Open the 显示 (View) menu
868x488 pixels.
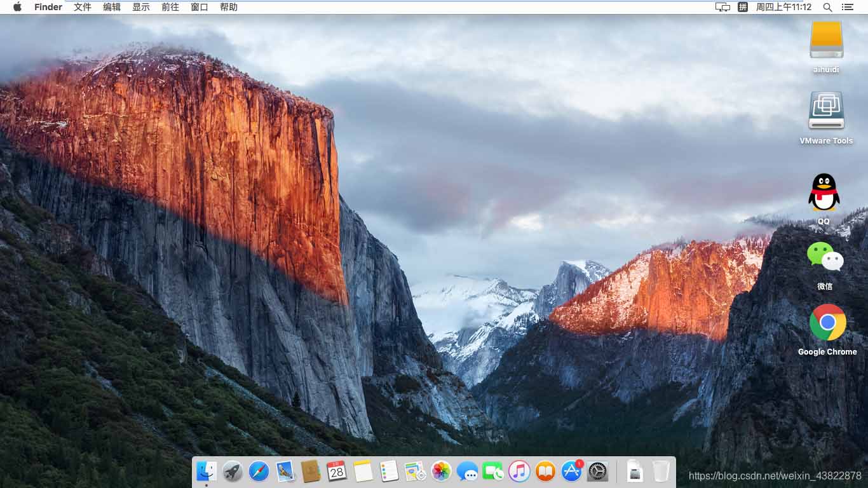[x=141, y=7]
